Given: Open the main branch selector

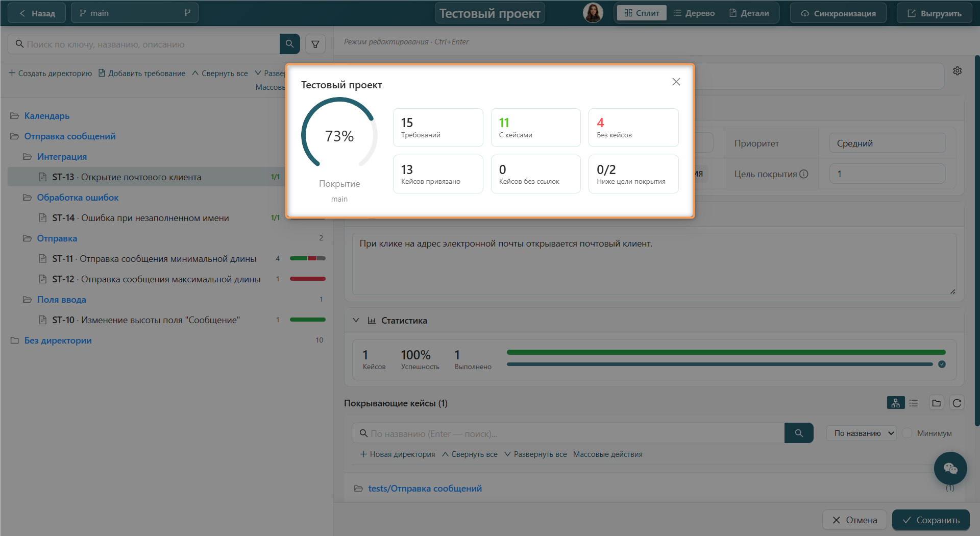Looking at the screenshot, I should pyautogui.click(x=135, y=13).
